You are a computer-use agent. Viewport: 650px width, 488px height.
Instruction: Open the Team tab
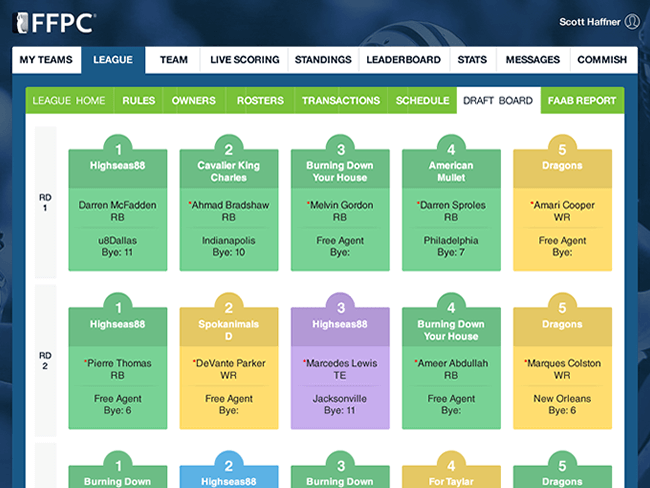[174, 60]
